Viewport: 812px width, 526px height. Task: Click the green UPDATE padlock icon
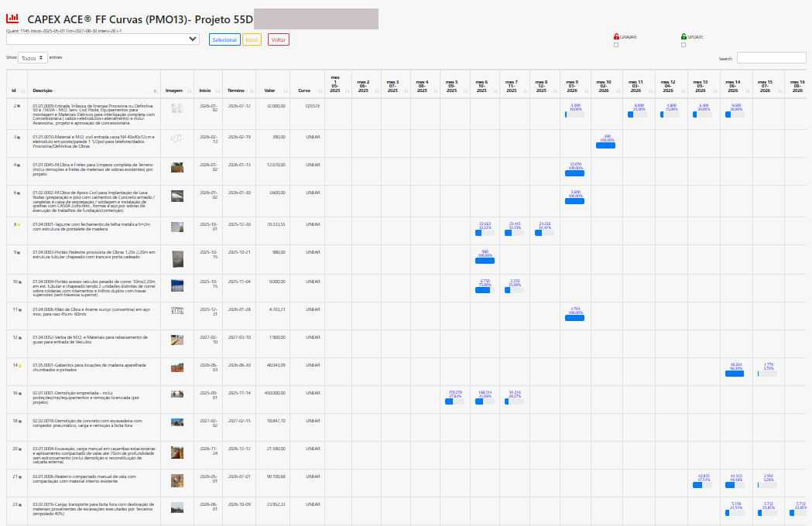click(x=684, y=36)
